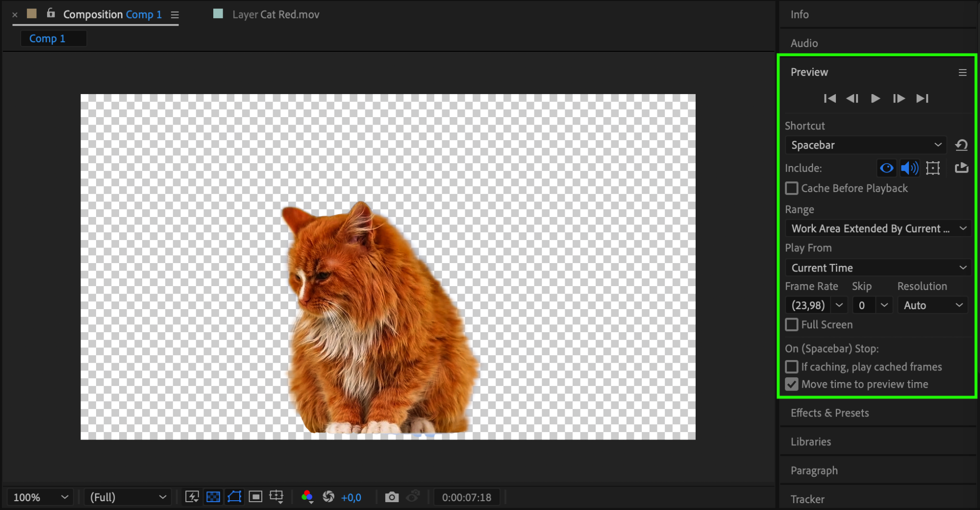Open the Spacebar shortcut dropdown
Screen dimensions: 980x510
coord(866,145)
